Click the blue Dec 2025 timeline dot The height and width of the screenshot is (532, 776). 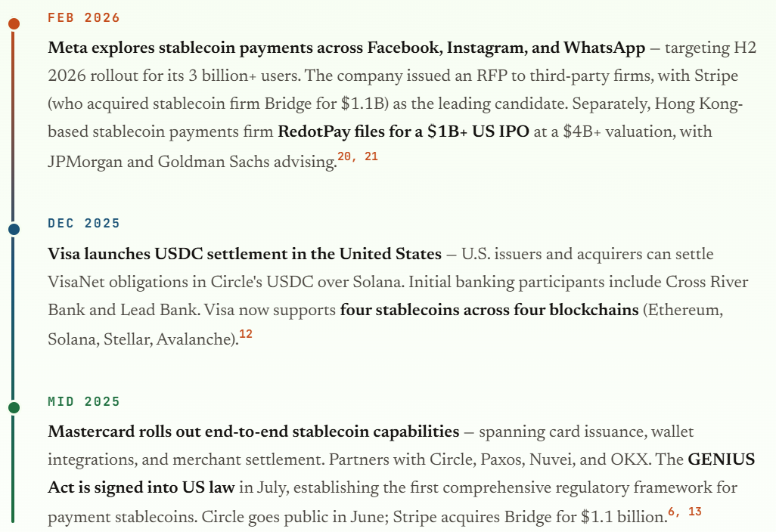14,229
